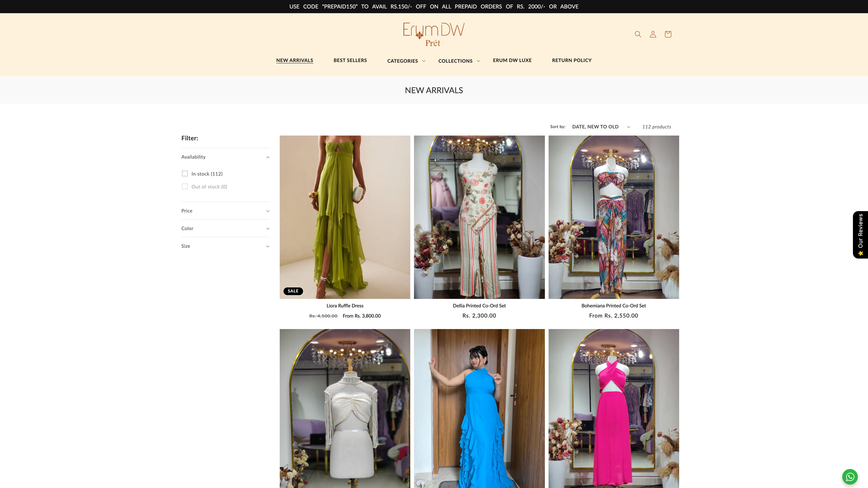Click the ErumDW Pret logo
Image resolution: width=868 pixels, height=488 pixels.
(x=434, y=34)
